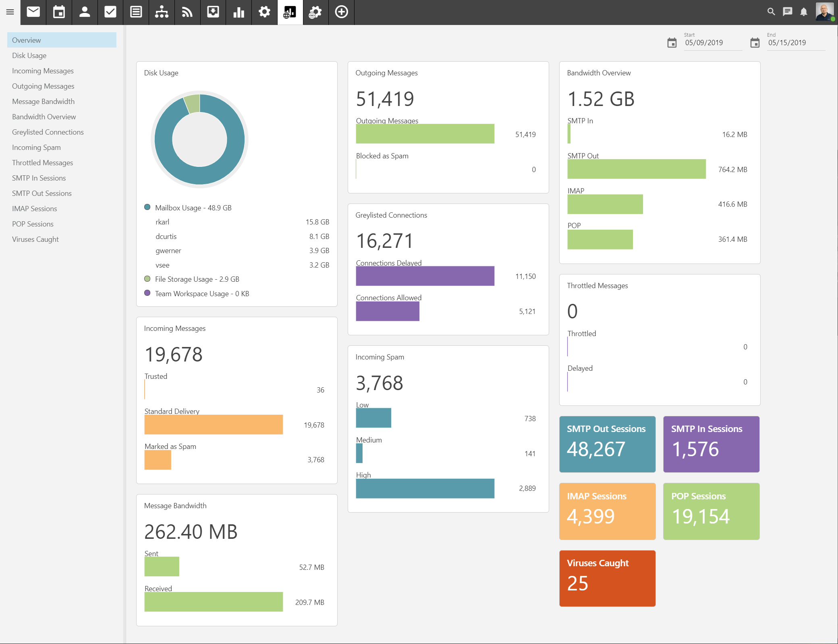Open the Settings gear icon
This screenshot has width=838, height=644.
coord(264,12)
